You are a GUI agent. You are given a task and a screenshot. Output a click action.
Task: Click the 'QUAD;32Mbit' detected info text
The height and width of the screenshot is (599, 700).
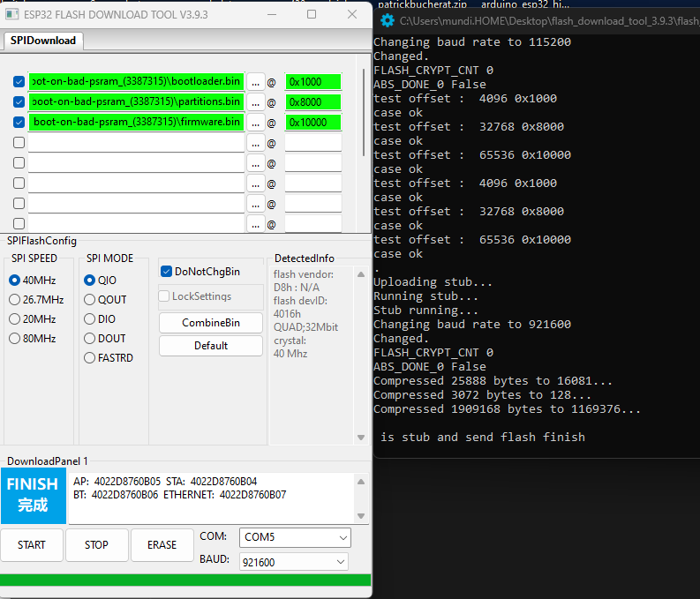coord(305,327)
